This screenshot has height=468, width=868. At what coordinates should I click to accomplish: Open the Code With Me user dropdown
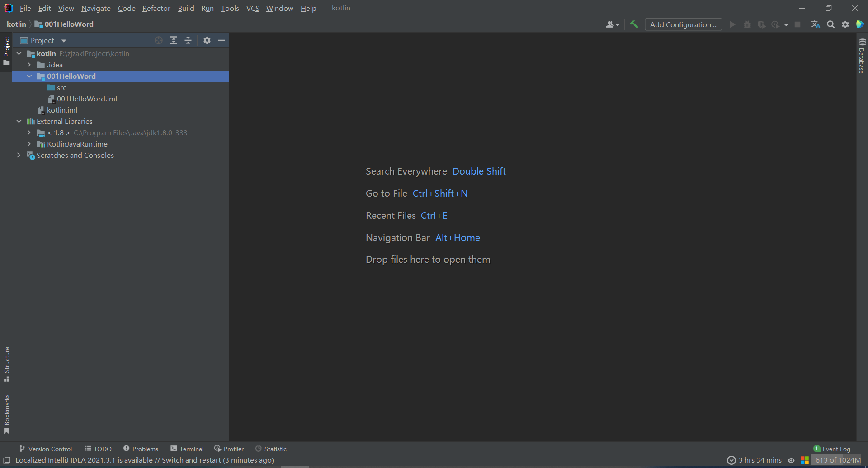point(613,24)
